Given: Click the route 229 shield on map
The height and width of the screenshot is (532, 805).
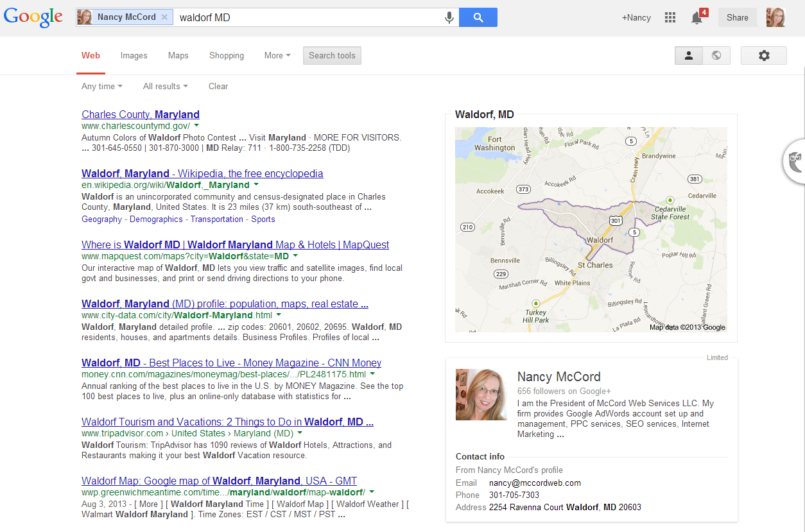Looking at the screenshot, I should [501, 274].
